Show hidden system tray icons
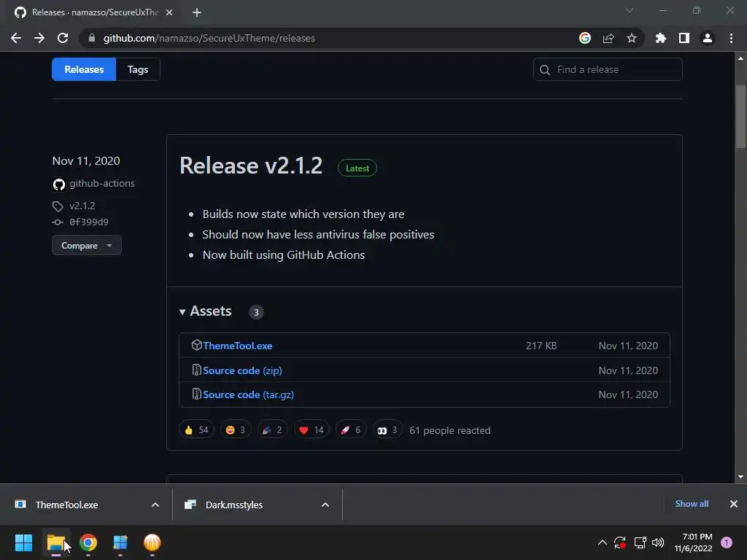Image resolution: width=747 pixels, height=560 pixels. click(x=602, y=542)
